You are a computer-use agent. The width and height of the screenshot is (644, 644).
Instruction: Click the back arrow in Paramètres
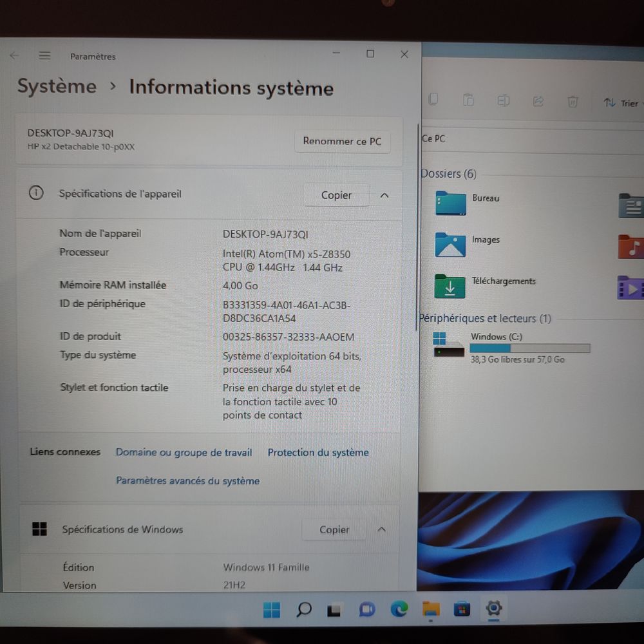click(x=14, y=55)
